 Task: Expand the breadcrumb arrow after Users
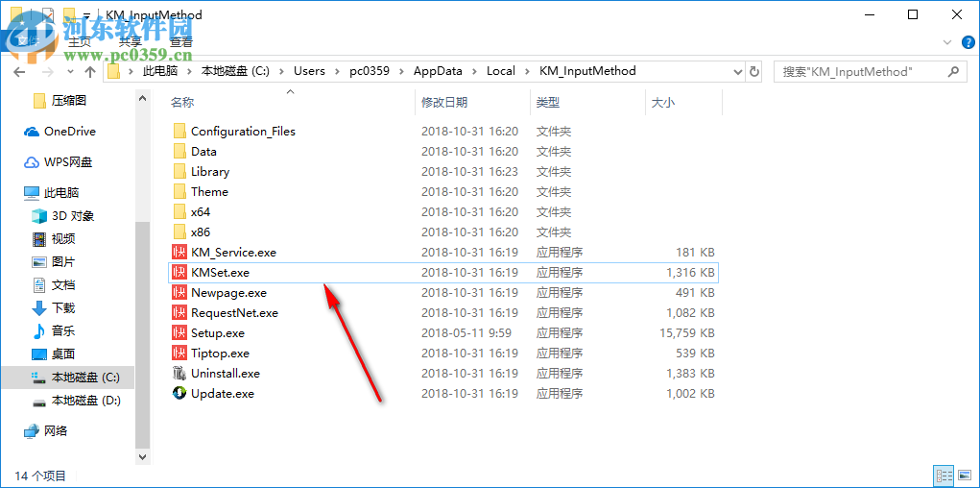pos(338,71)
